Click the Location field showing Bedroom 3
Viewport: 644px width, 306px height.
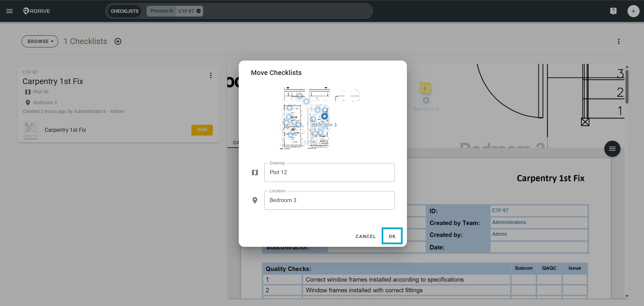330,200
